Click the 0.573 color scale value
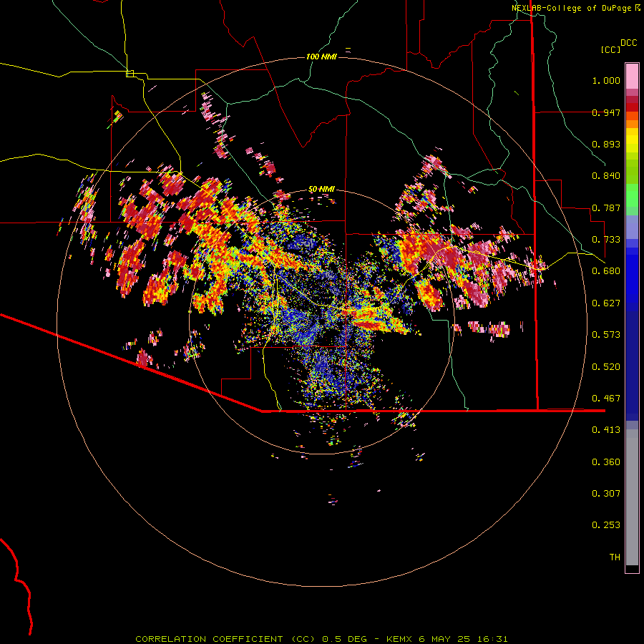The image size is (644, 644). point(606,335)
